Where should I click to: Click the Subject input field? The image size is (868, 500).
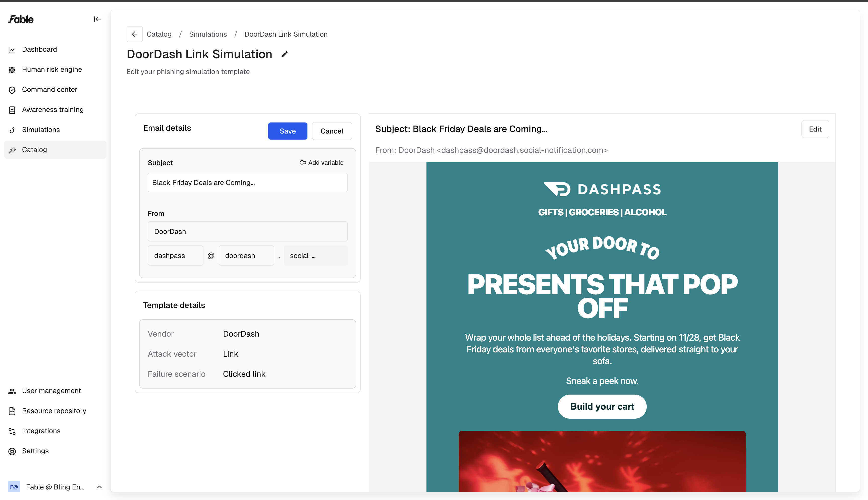[x=247, y=183]
